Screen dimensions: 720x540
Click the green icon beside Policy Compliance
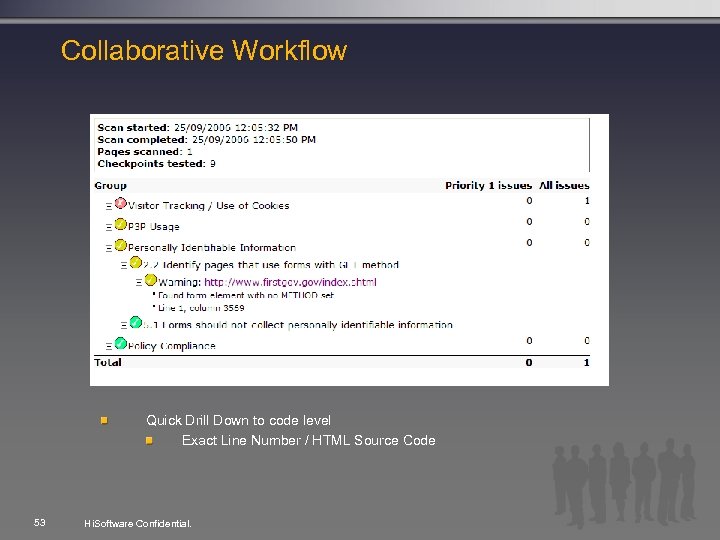(x=120, y=343)
